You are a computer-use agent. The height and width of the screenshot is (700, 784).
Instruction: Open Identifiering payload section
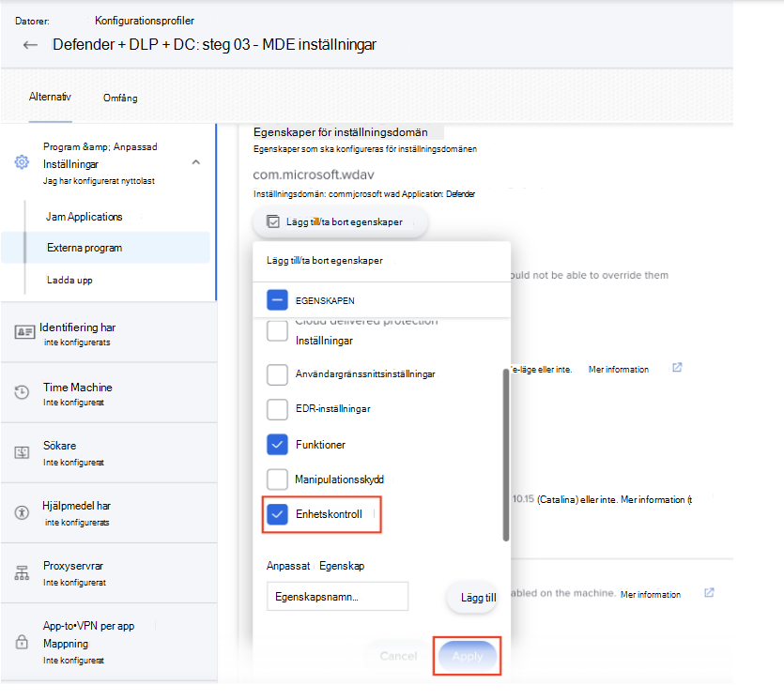pos(109,333)
